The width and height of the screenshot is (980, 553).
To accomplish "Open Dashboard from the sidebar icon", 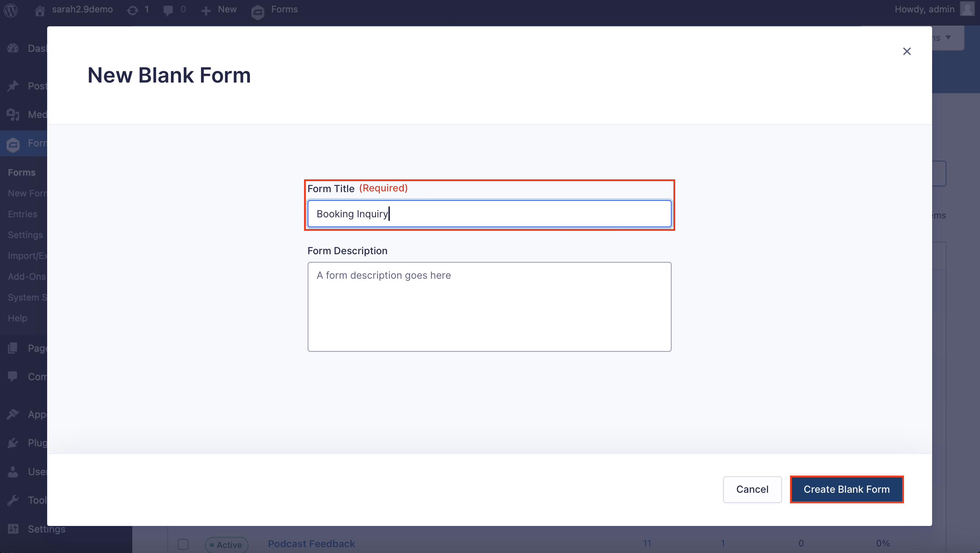I will tap(13, 48).
